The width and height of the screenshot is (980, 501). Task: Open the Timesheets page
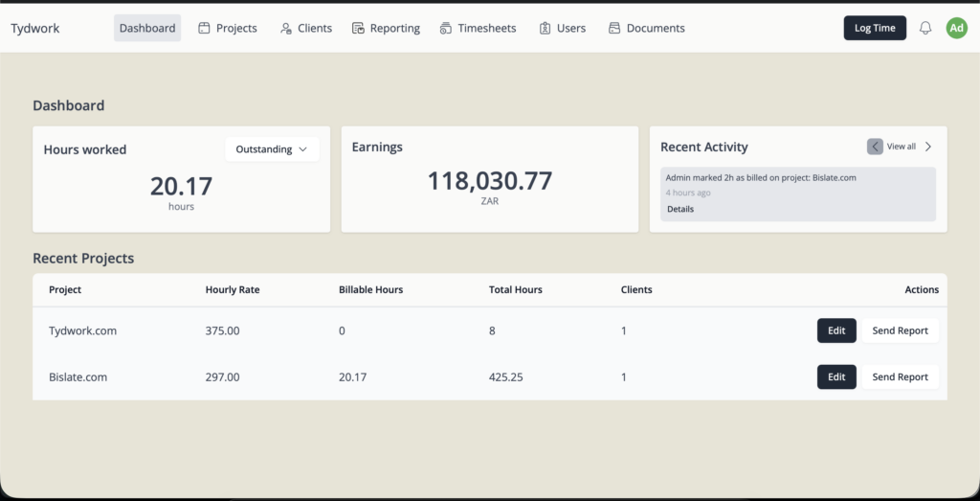(486, 29)
